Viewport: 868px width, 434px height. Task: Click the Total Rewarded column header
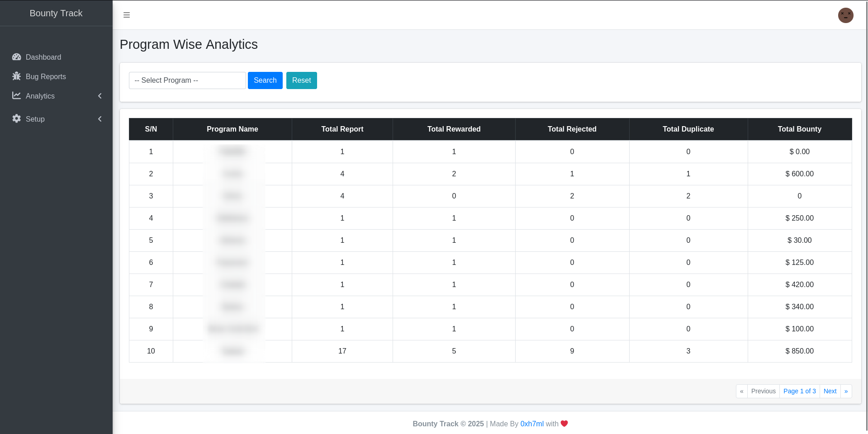(x=454, y=129)
